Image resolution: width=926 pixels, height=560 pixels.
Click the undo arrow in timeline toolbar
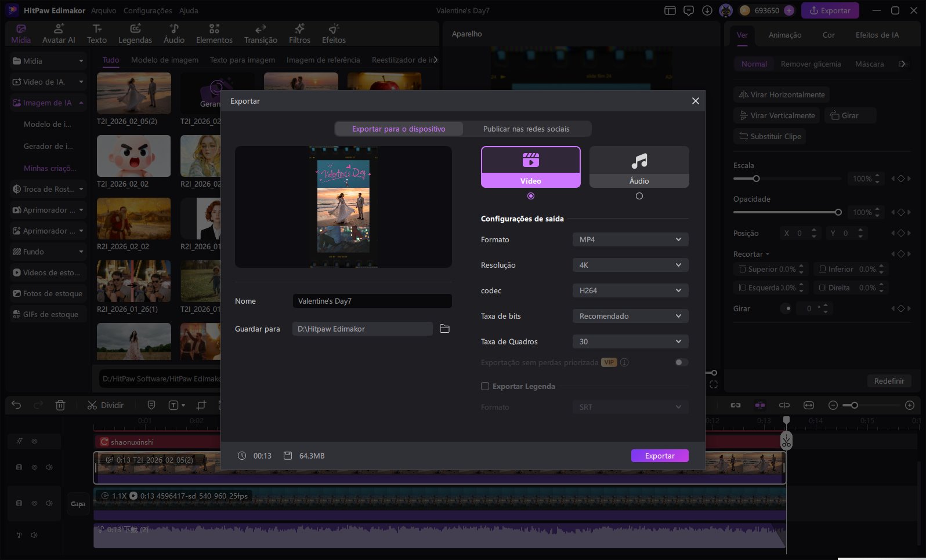point(16,405)
